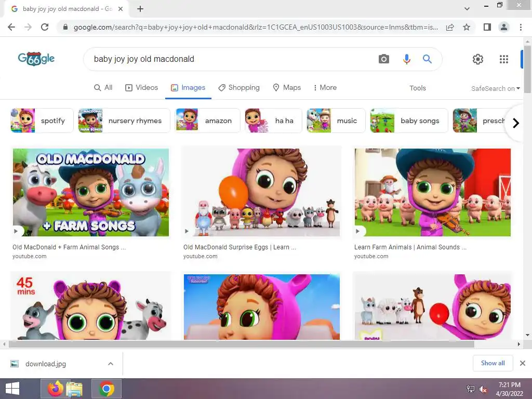Viewport: 532px width, 399px height.
Task: Expand download.jpg options chevron
Action: click(111, 364)
